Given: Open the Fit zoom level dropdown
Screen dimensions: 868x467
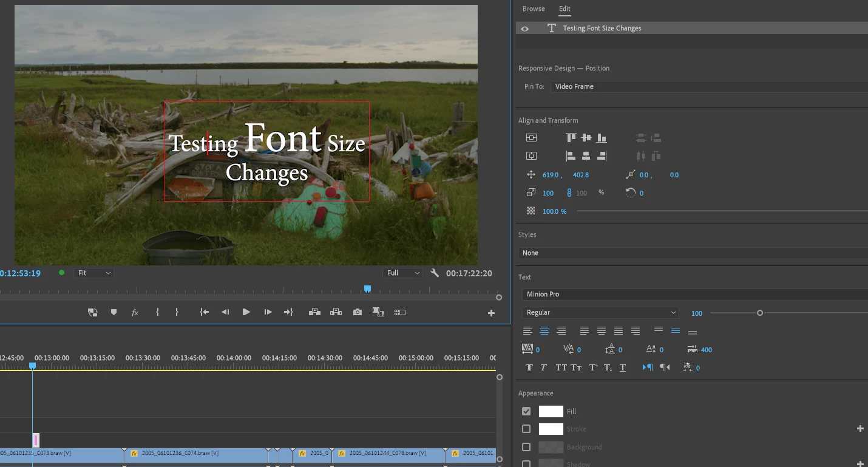Looking at the screenshot, I should pos(93,273).
